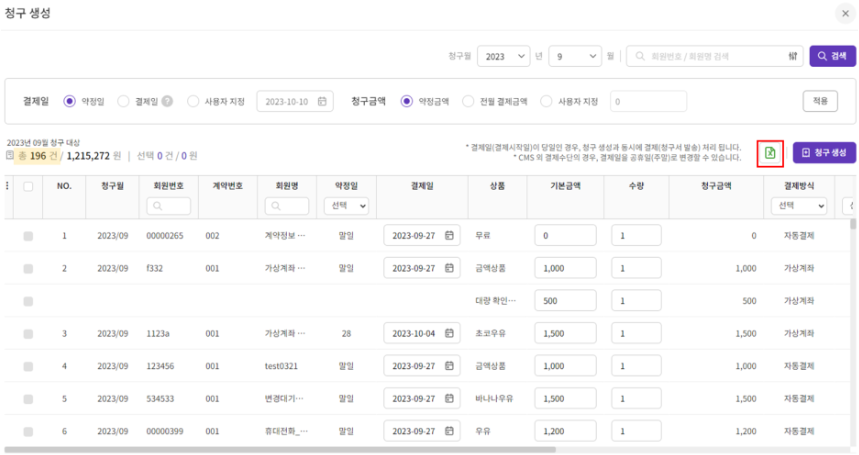
Task: Click the vertical scrollbar of table
Action: tap(852, 224)
